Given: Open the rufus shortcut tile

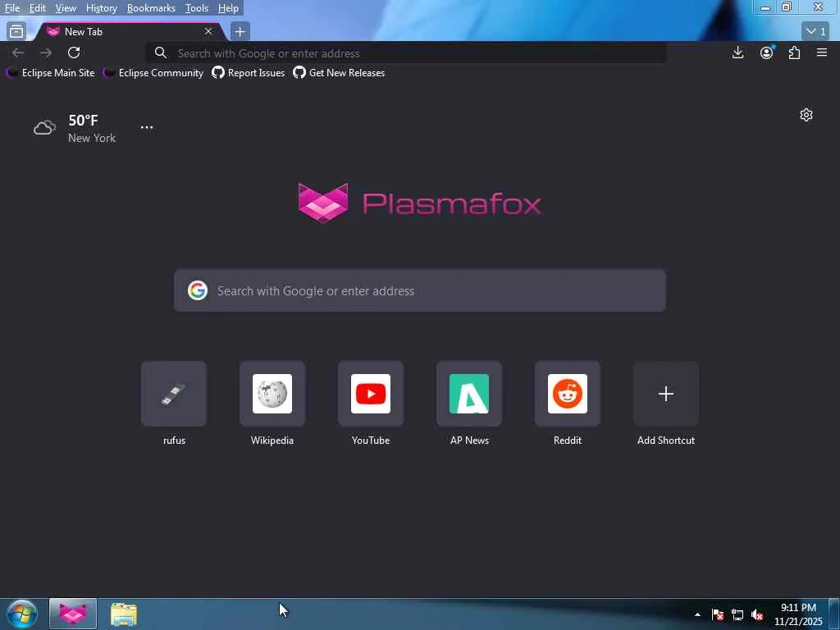Looking at the screenshot, I should pos(174,394).
